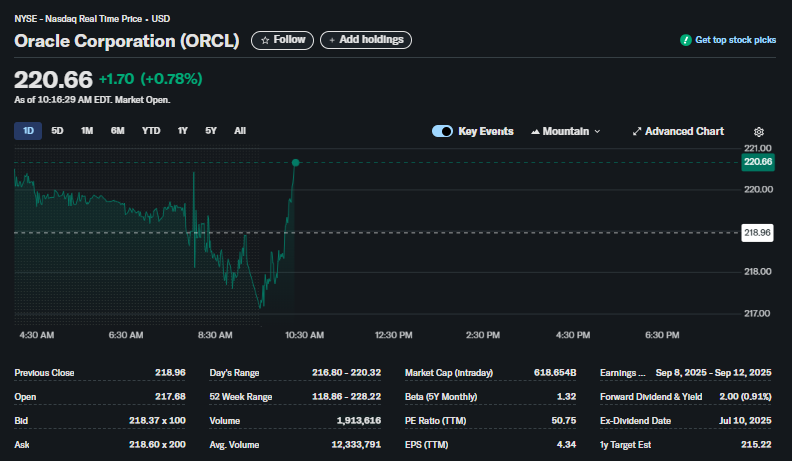Screen dimensions: 792x461
Task: Follow Oracle Corporation stock
Action: click(x=282, y=40)
